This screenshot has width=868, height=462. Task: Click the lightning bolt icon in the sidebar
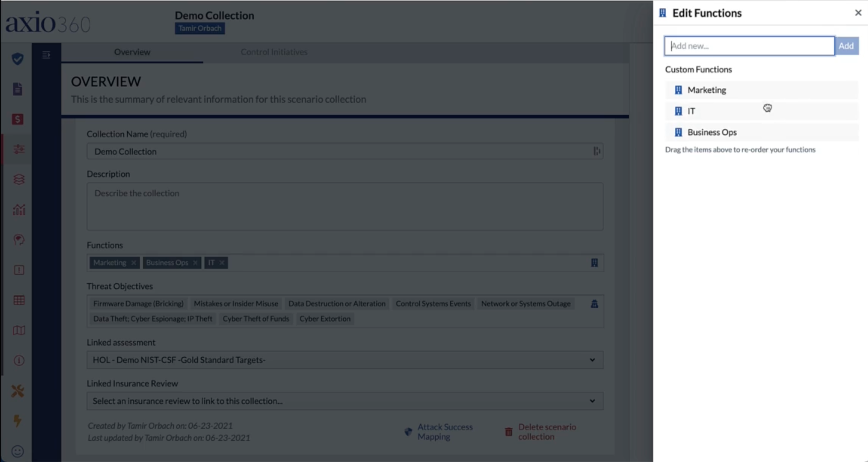click(x=18, y=421)
